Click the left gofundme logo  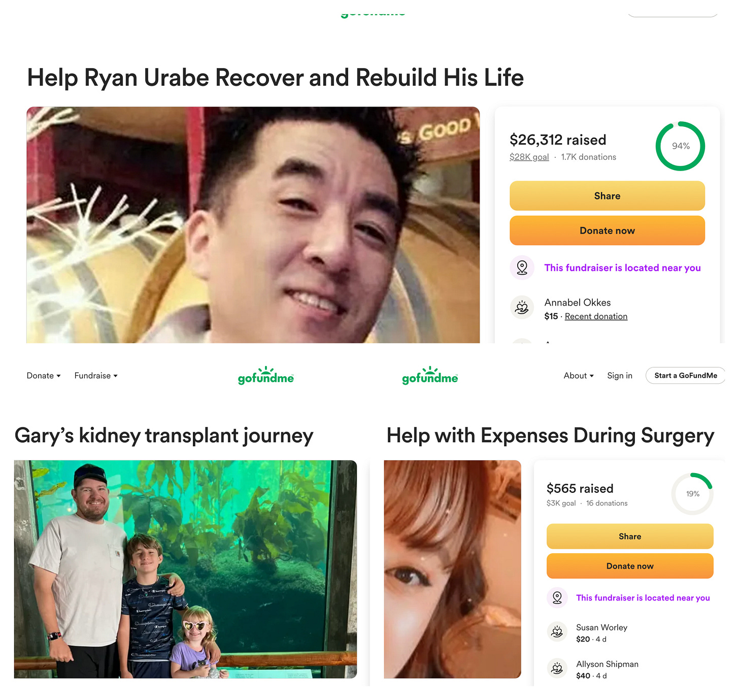pyautogui.click(x=266, y=376)
